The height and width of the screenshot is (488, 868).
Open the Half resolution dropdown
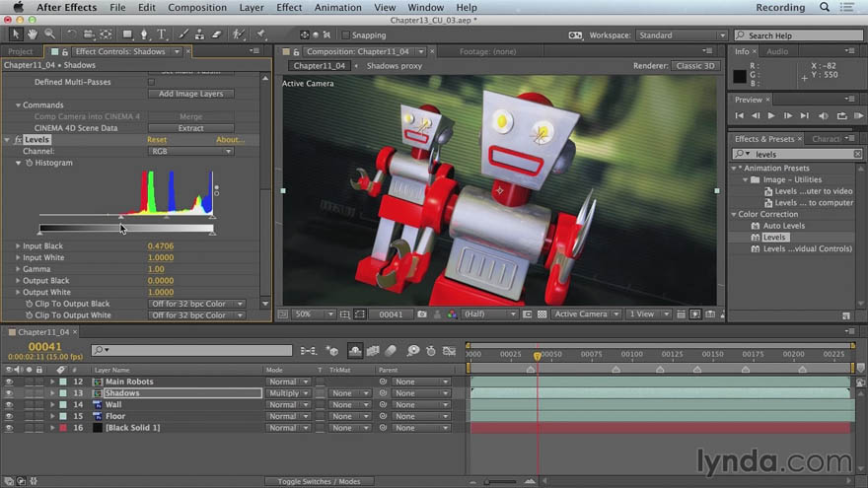click(x=489, y=314)
